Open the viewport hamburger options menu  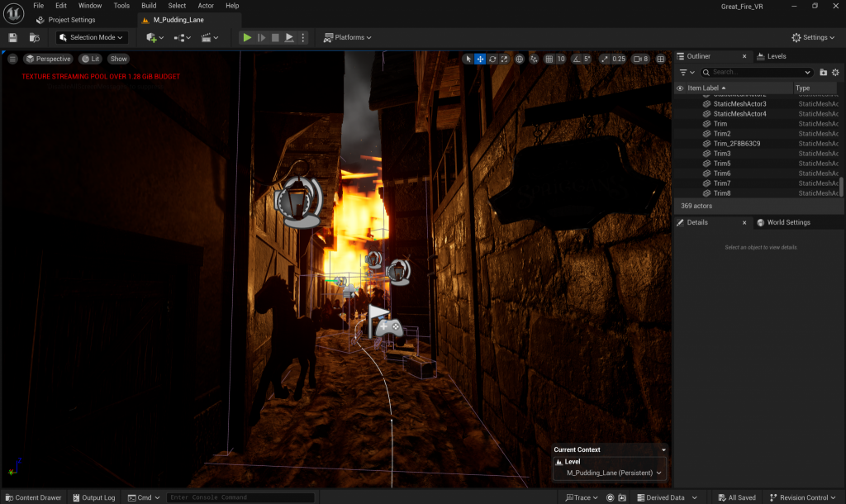[12, 59]
